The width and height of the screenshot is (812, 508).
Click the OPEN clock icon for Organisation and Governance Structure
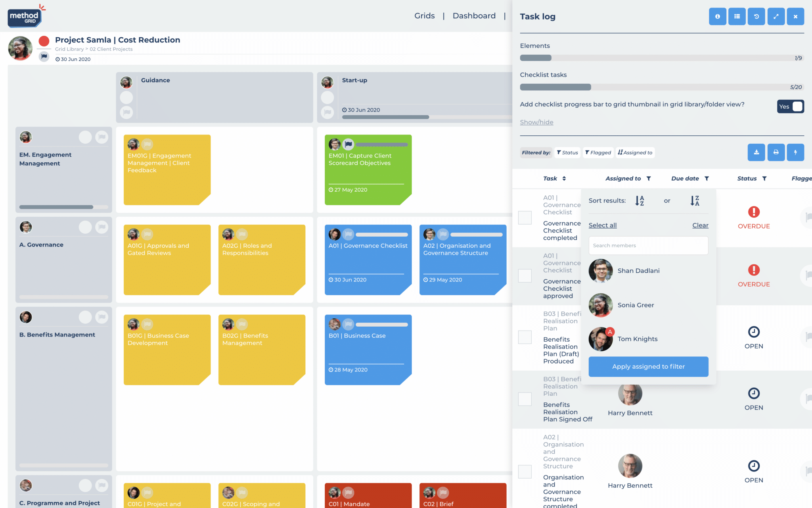(x=754, y=466)
